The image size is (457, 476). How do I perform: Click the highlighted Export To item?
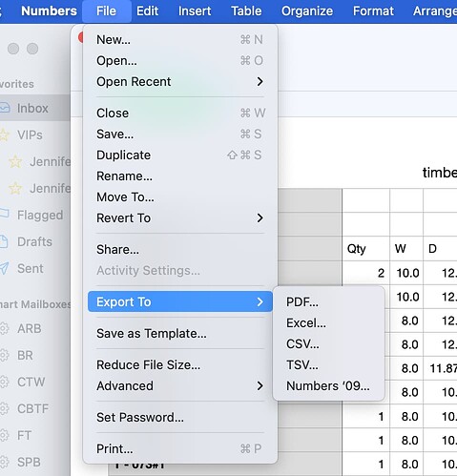click(180, 301)
